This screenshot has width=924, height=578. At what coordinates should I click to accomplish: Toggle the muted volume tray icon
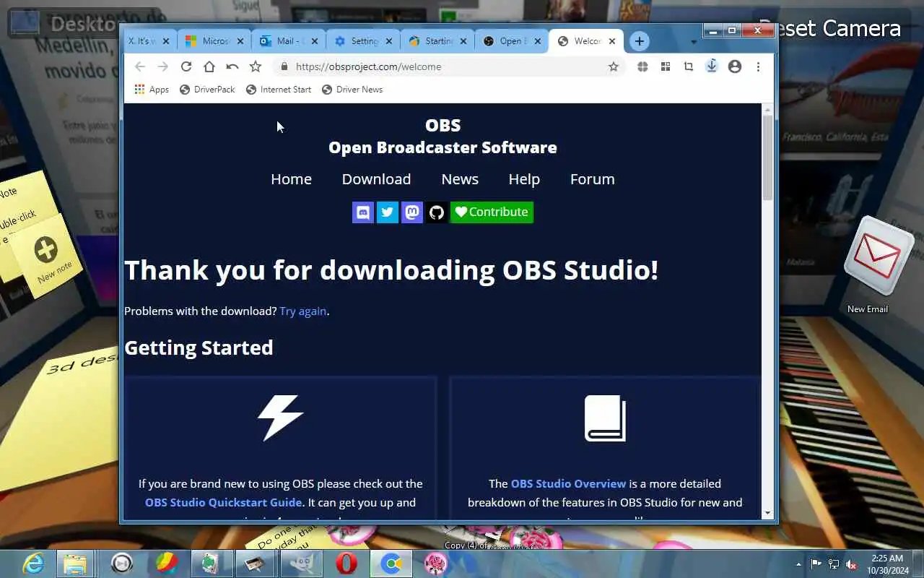click(851, 564)
